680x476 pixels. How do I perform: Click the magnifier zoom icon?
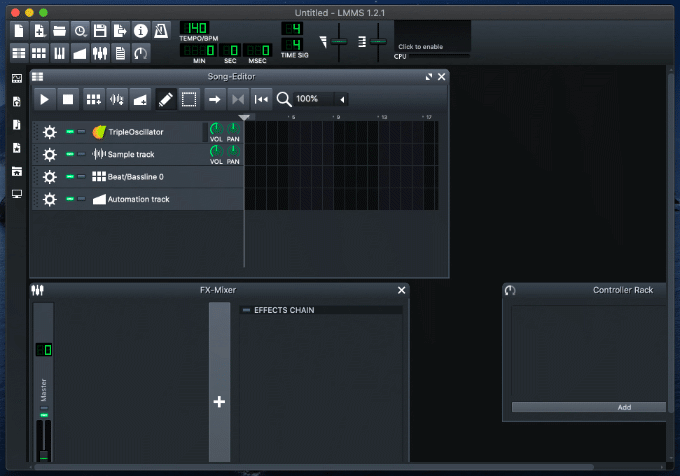284,99
